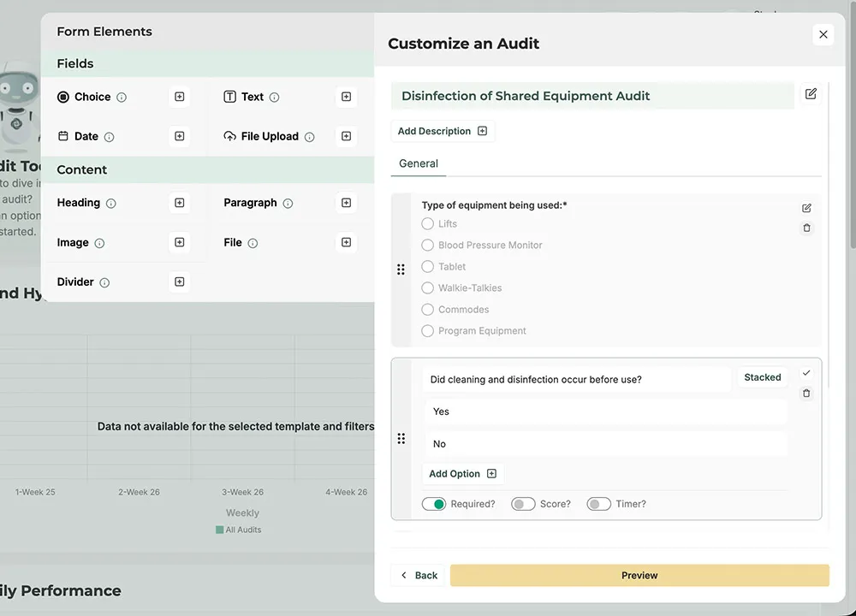Screen dimensions: 856x616
Task: Enable the Score? switch
Action: click(x=523, y=504)
